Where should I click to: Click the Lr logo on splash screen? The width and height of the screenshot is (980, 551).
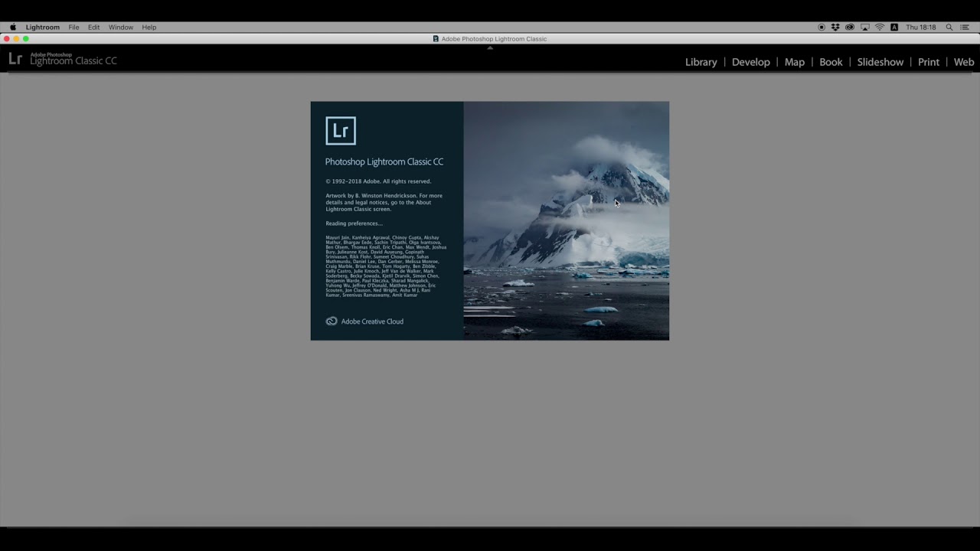(341, 131)
